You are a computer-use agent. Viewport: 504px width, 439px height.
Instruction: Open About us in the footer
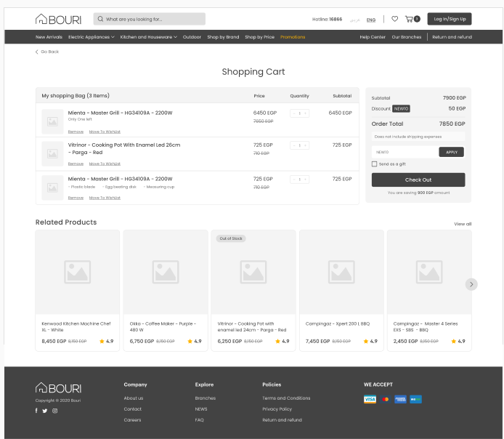[134, 398]
